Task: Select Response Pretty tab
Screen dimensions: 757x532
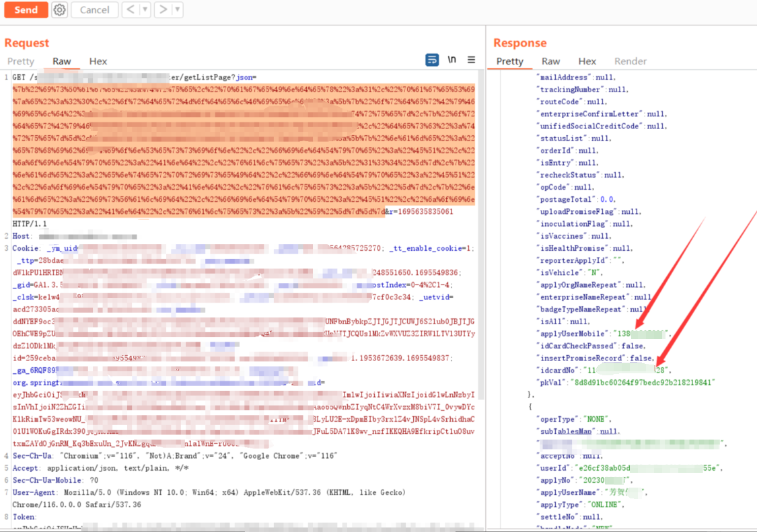Action: [510, 61]
